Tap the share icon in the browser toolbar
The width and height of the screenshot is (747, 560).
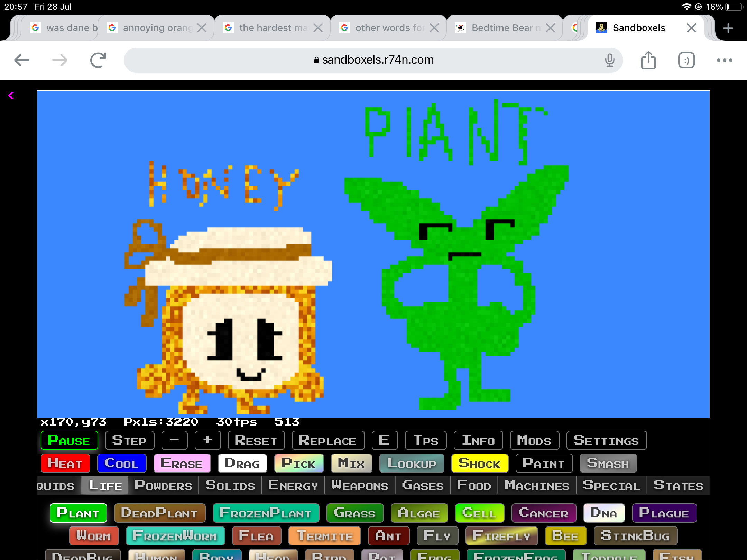[x=648, y=60]
